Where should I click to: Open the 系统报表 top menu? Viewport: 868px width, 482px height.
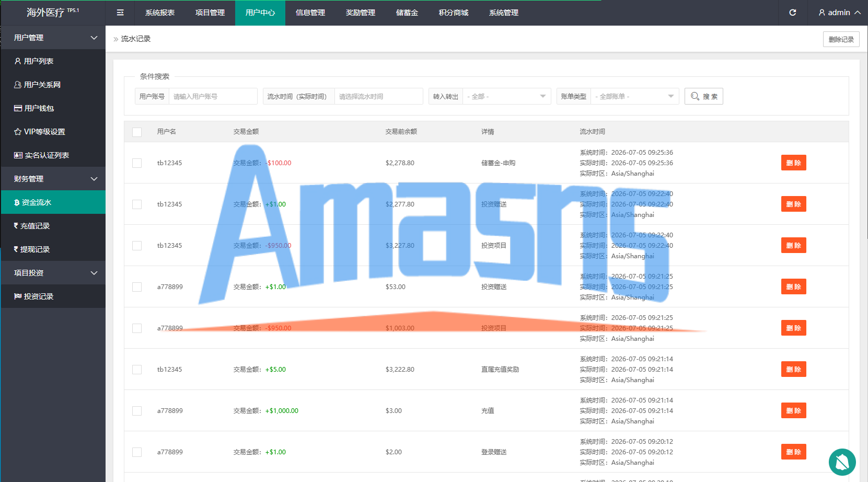tap(160, 13)
